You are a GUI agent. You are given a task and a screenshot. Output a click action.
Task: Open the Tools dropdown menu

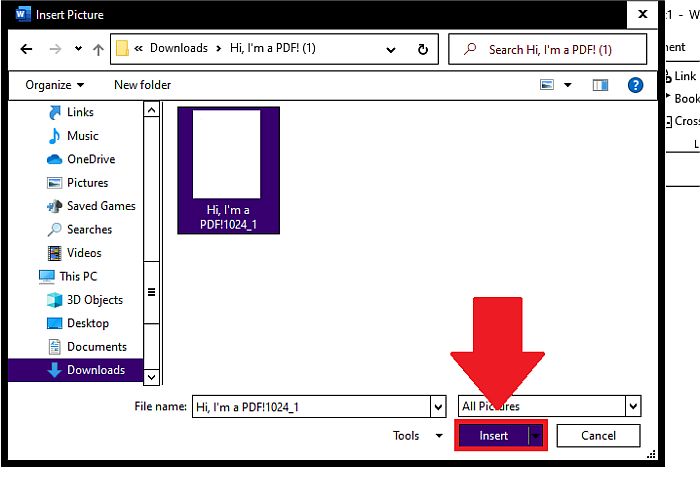(x=417, y=436)
